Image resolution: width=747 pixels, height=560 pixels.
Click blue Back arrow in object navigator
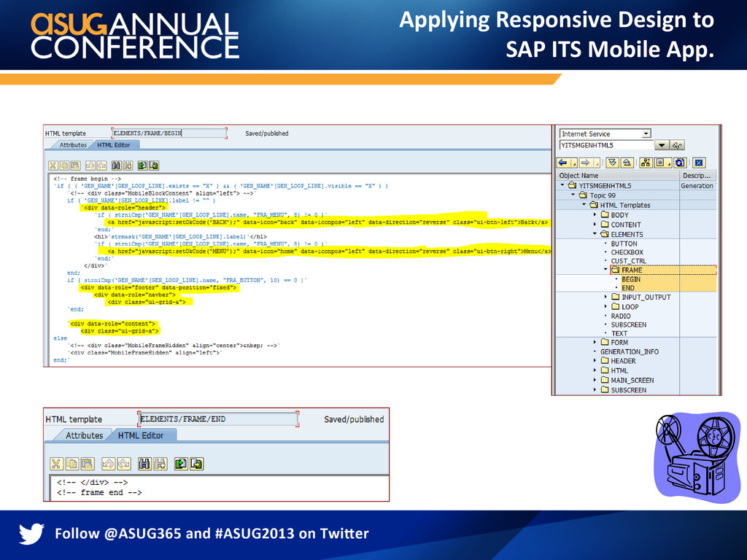563,163
